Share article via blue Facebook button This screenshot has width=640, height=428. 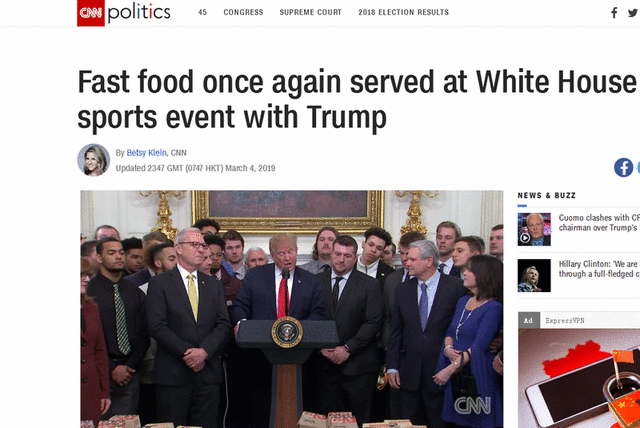point(623,167)
